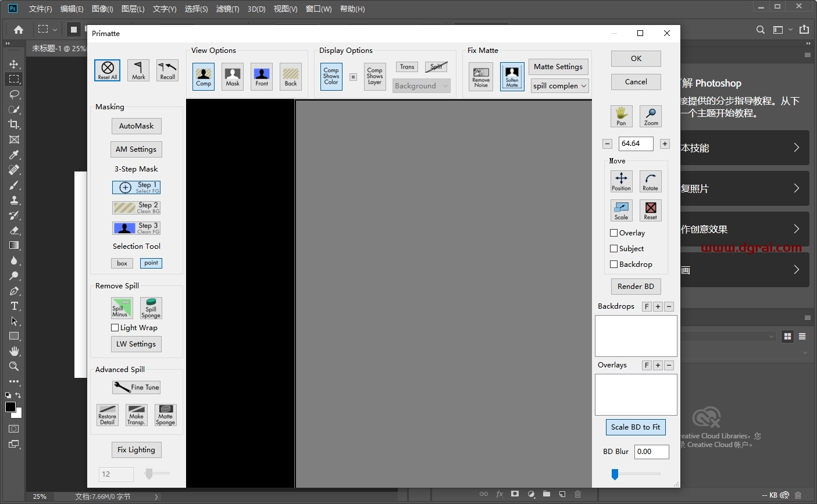Viewport: 817px width, 504px height.
Task: Click the zoom value input field
Action: tap(636, 144)
